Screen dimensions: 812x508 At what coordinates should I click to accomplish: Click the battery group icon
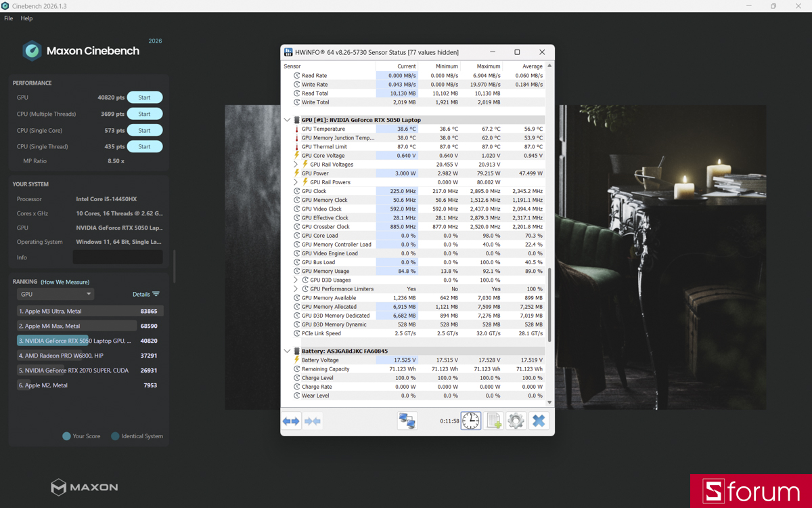(296, 351)
